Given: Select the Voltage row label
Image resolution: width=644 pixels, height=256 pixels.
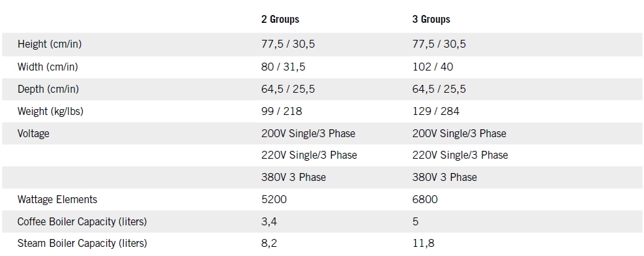Looking at the screenshot, I should pyautogui.click(x=33, y=133).
